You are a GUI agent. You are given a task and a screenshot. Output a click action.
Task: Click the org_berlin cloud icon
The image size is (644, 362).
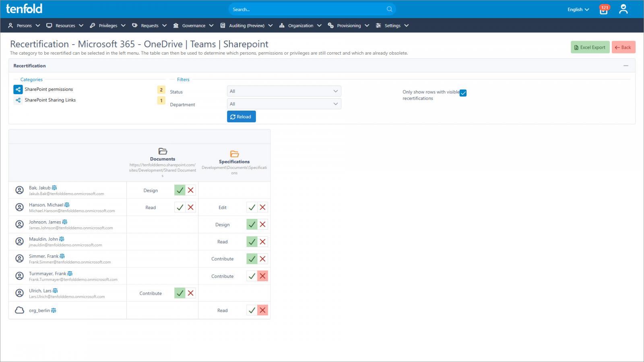(x=19, y=311)
